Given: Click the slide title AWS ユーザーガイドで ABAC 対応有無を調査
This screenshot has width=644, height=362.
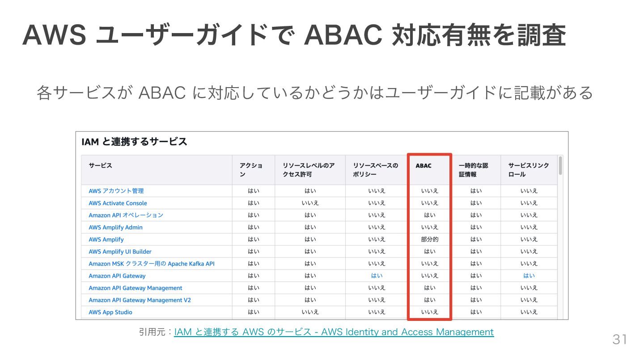Looking at the screenshot, I should point(294,35).
